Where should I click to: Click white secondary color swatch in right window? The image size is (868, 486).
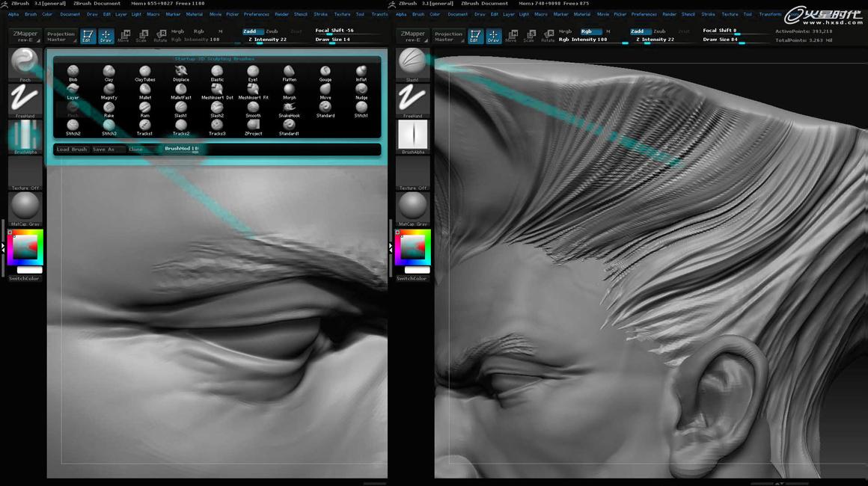click(417, 270)
